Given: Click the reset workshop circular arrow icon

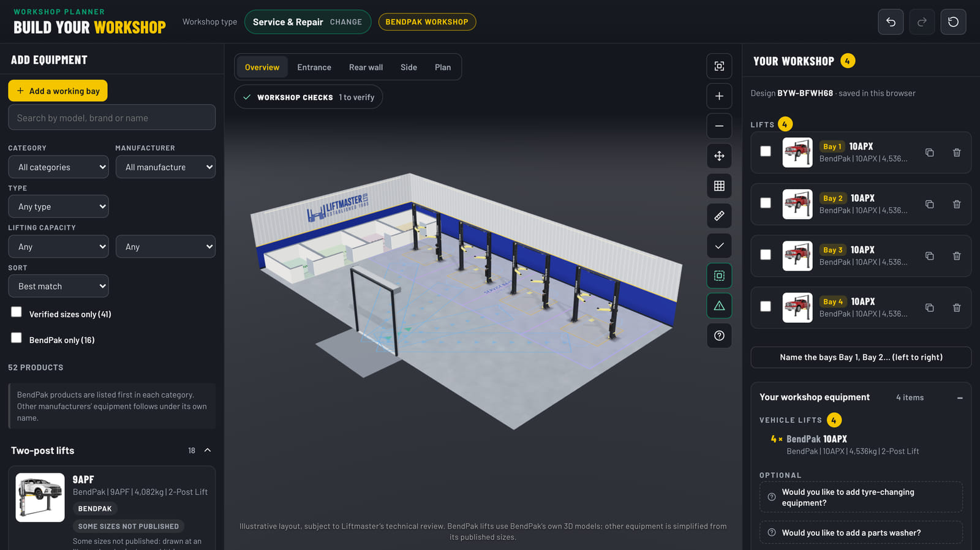Looking at the screenshot, I should (x=953, y=22).
